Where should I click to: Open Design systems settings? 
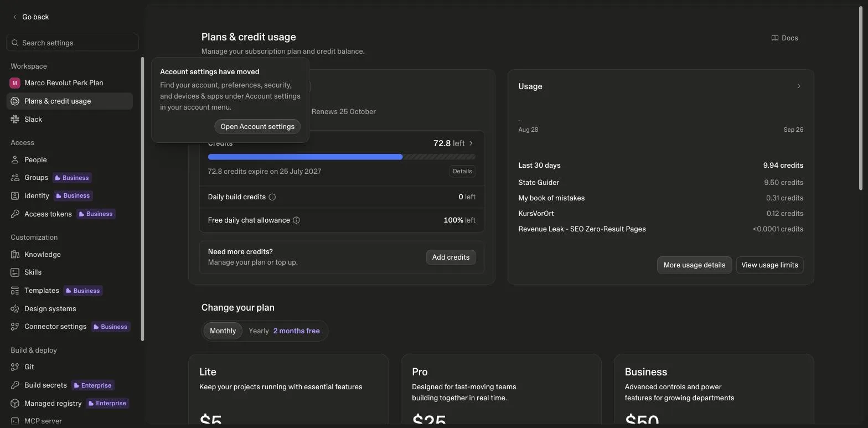[x=70, y=309]
